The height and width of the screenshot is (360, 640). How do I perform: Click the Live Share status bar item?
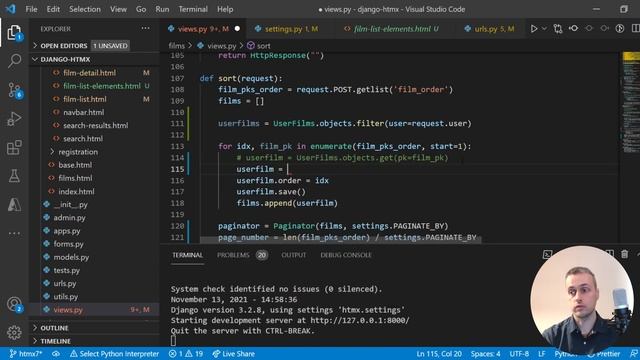click(233, 354)
